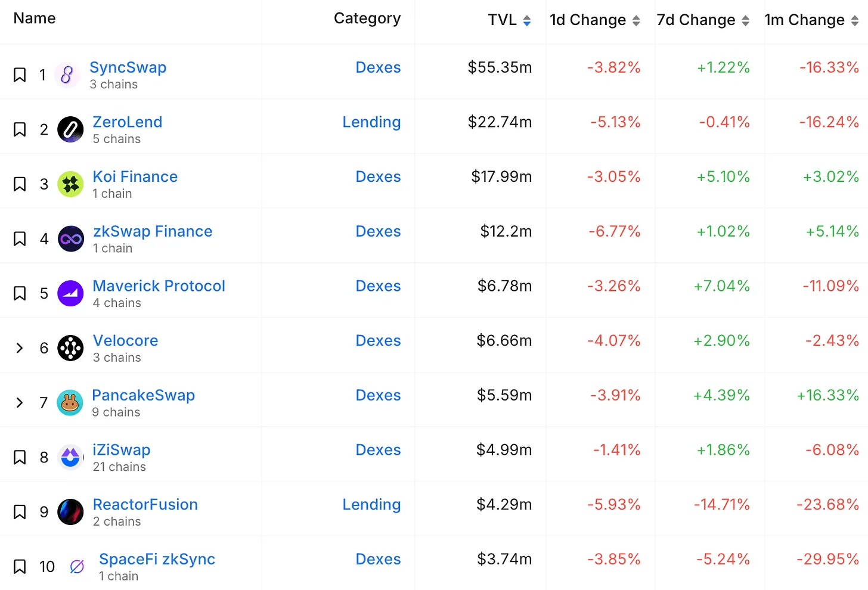Click the PancakeSwap bunny logo

pos(70,403)
